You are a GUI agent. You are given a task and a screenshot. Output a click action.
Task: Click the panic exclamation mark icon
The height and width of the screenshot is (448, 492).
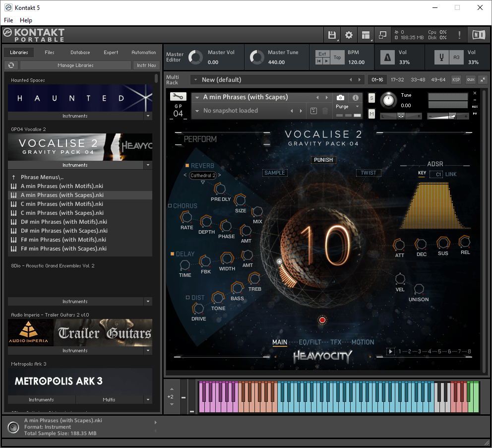[x=459, y=35]
